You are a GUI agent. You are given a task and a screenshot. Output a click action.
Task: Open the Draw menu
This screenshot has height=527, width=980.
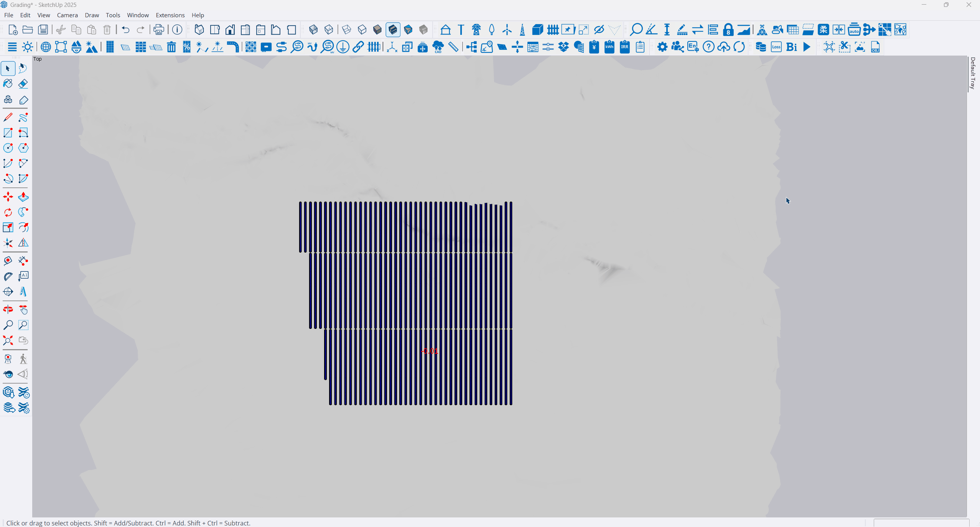(92, 15)
